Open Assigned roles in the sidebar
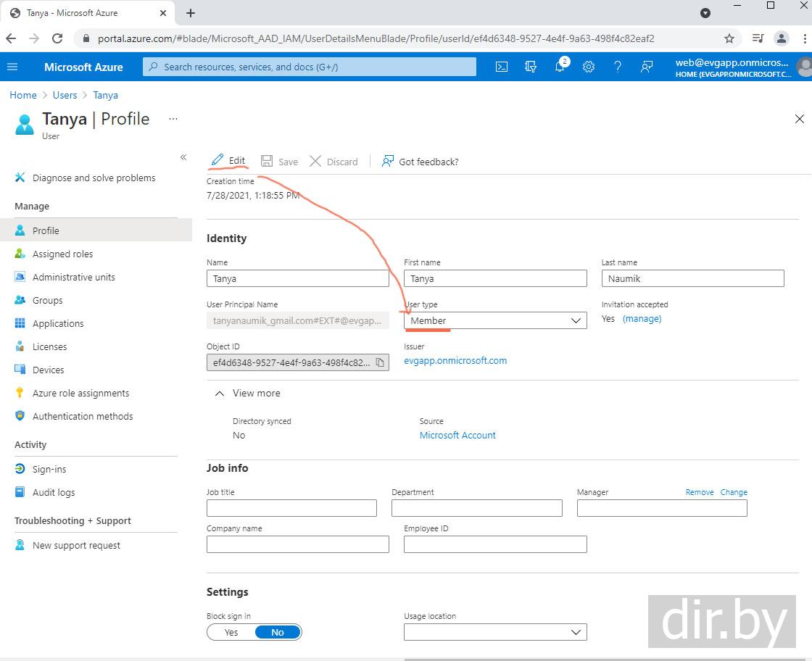Viewport: 812px width, 661px height. click(x=62, y=254)
